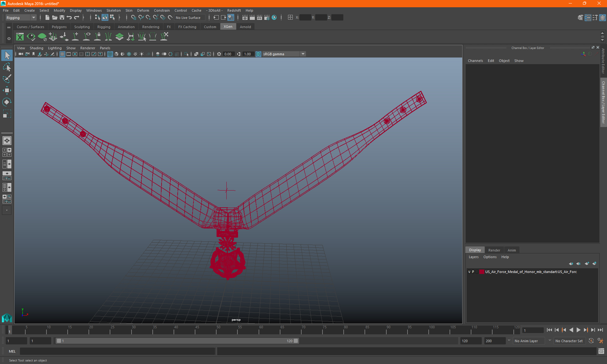The width and height of the screenshot is (607, 364).
Task: Open the XGen tab
Action: point(228,27)
